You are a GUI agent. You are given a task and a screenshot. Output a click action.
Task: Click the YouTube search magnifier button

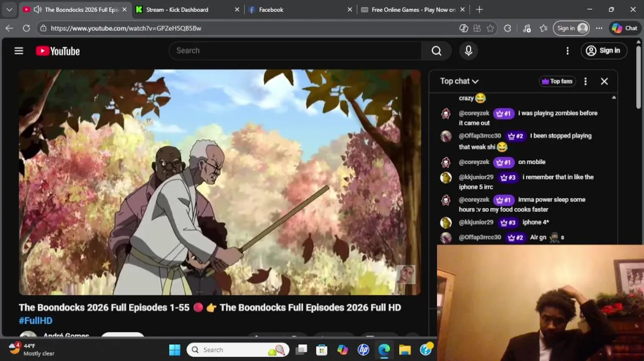pyautogui.click(x=436, y=51)
